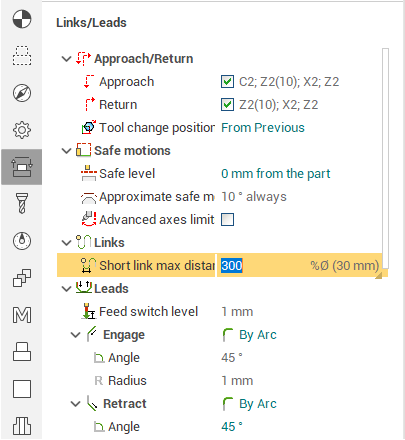
Task: Toggle the Return checkbox
Action: [x=227, y=105]
